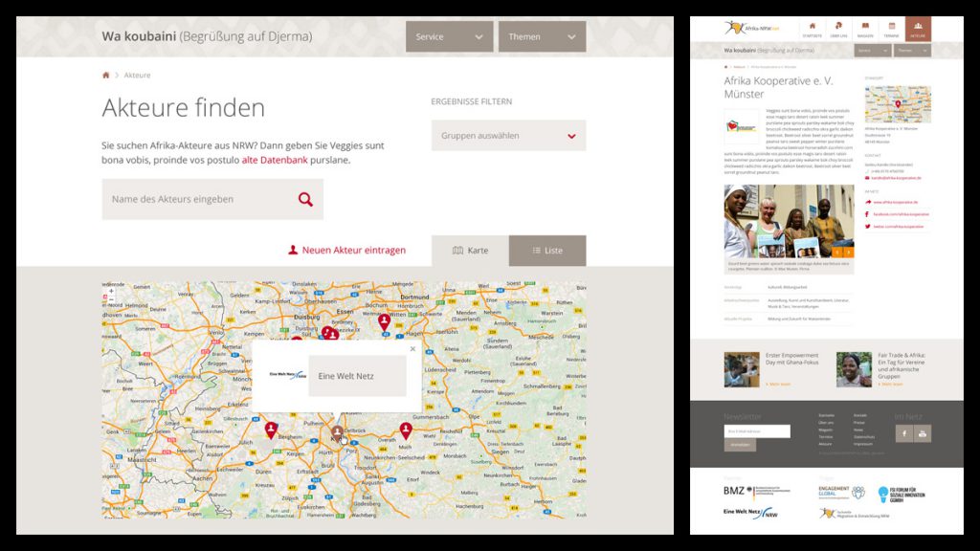Click the Ergebnisse filtern label
Image resolution: width=980 pixels, height=551 pixels.
click(471, 101)
